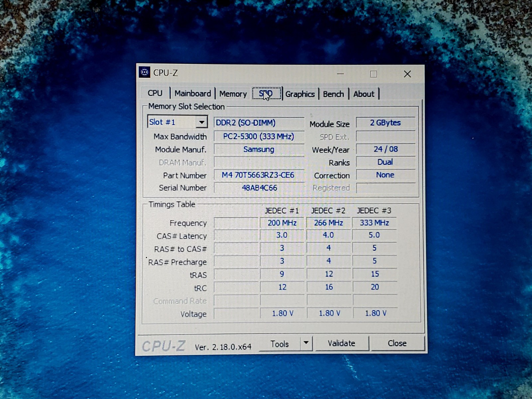Minimize the CPU-Z window
The image size is (532, 399).
coord(340,73)
